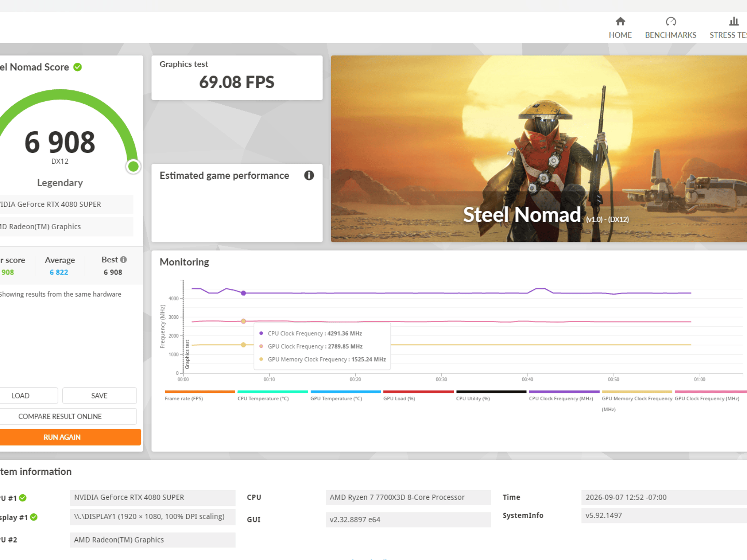747x560 pixels.
Task: Click the green checkmark next to Display #1
Action: pos(34,517)
